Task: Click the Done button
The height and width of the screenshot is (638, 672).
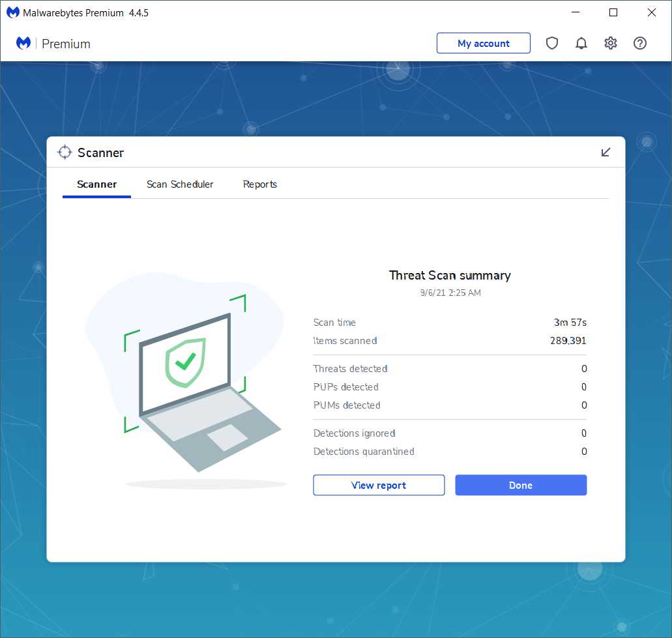Action: tap(521, 485)
